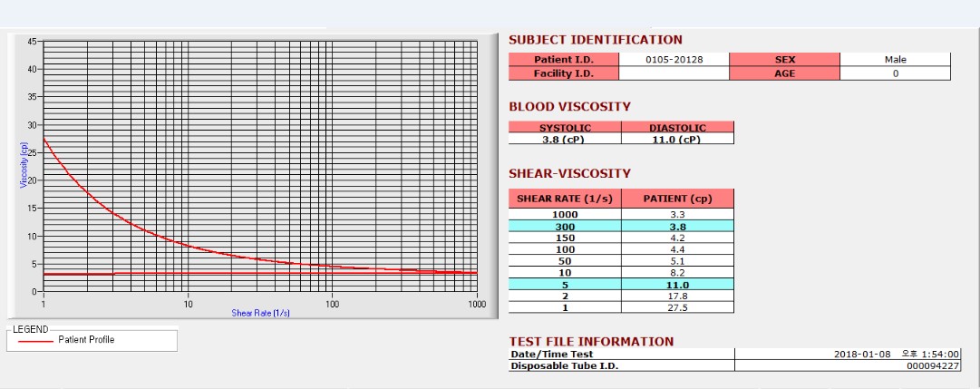Click the Patient I.D. value 0105-20128
The height and width of the screenshot is (389, 980).
click(x=674, y=60)
